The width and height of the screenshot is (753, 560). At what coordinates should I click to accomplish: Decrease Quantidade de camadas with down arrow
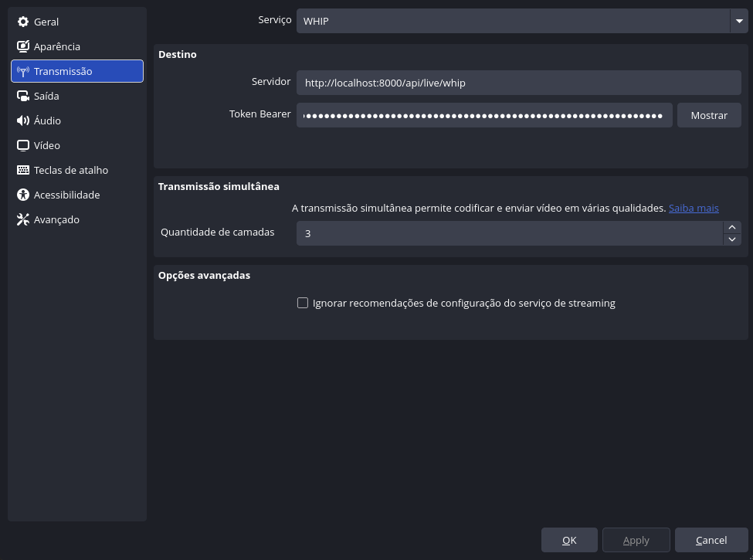[x=732, y=239]
